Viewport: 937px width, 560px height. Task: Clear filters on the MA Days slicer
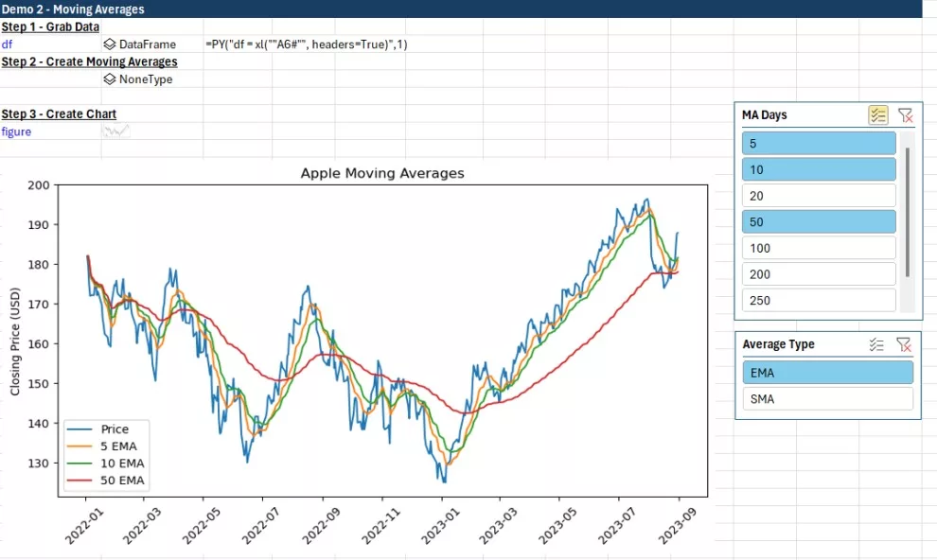[x=906, y=114]
